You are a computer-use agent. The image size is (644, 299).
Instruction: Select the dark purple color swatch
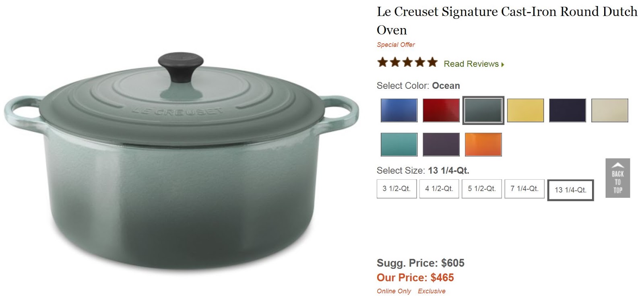(x=441, y=144)
